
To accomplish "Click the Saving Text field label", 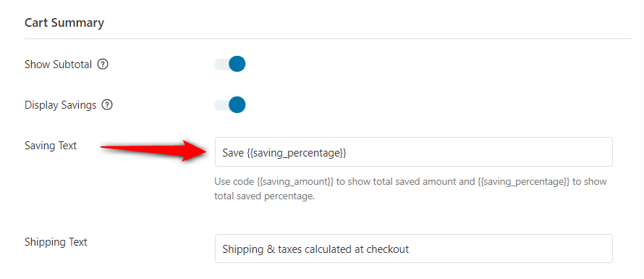I will click(51, 146).
